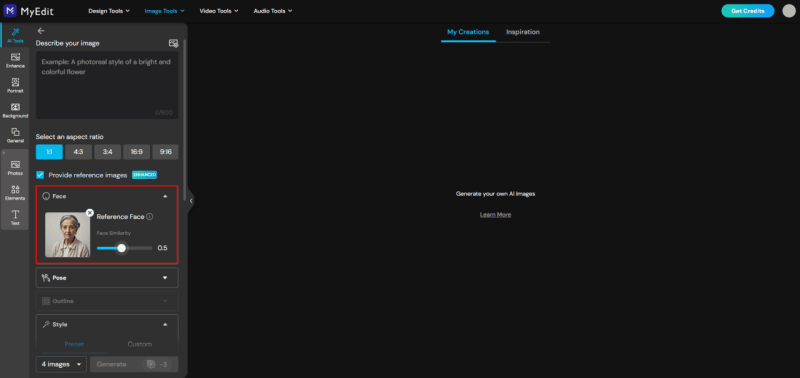The width and height of the screenshot is (800, 378).
Task: Switch to the Inspiration tab
Action: point(522,32)
